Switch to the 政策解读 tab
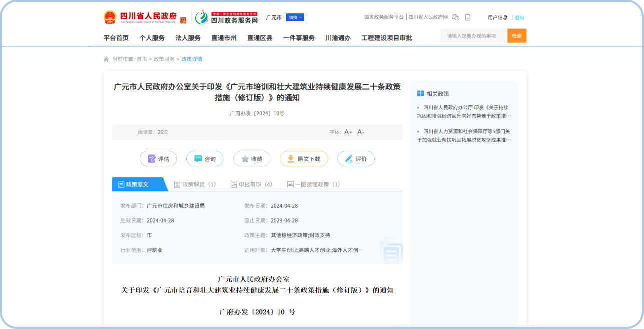 point(195,184)
